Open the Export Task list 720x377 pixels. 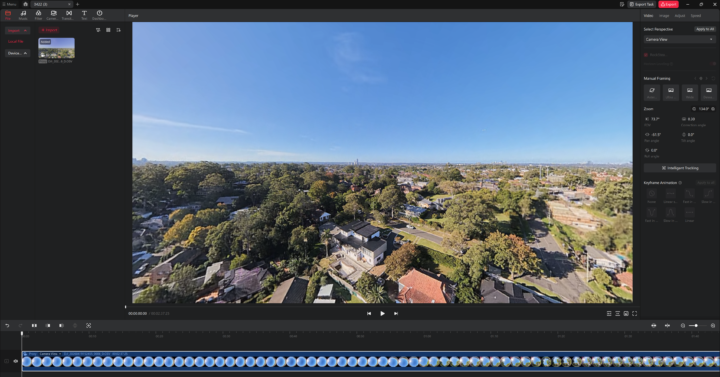tap(641, 4)
